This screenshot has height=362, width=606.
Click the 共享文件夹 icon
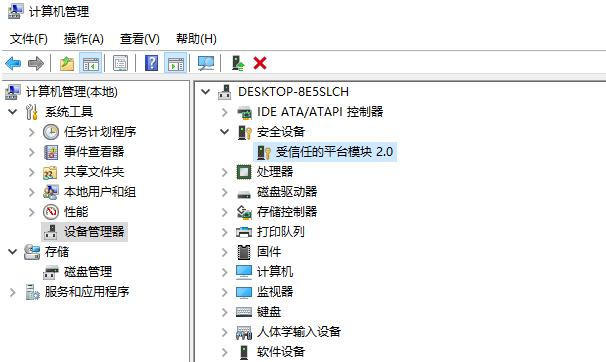[x=50, y=172]
